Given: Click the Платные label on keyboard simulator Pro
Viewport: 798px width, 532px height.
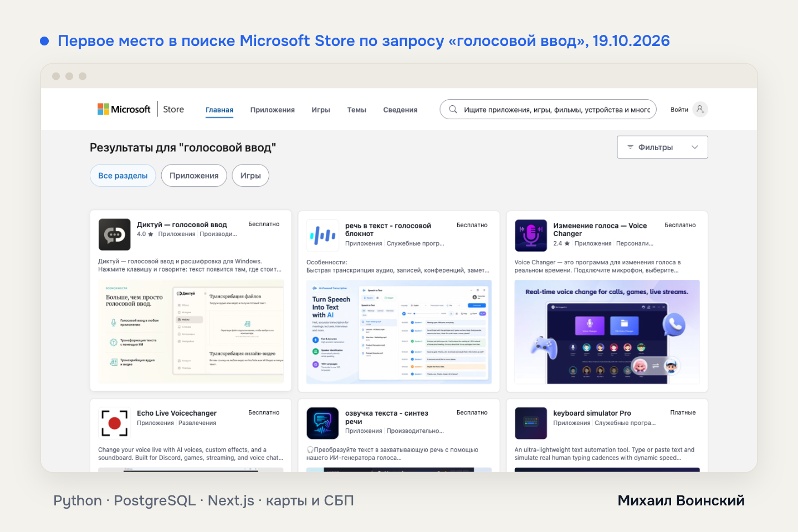Looking at the screenshot, I should [x=683, y=412].
